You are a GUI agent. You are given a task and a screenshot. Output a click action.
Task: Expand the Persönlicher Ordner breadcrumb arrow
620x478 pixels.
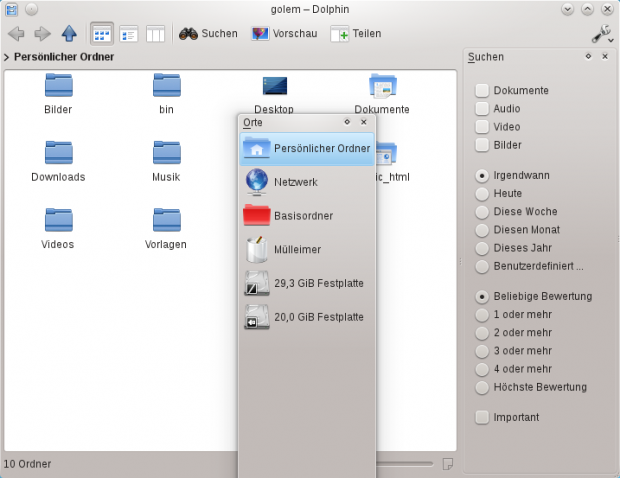pos(6,58)
